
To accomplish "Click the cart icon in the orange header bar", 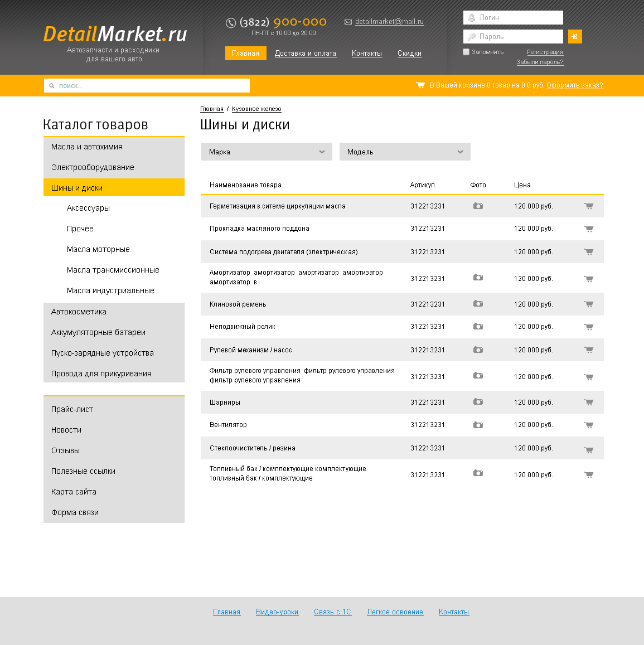I will coord(420,85).
